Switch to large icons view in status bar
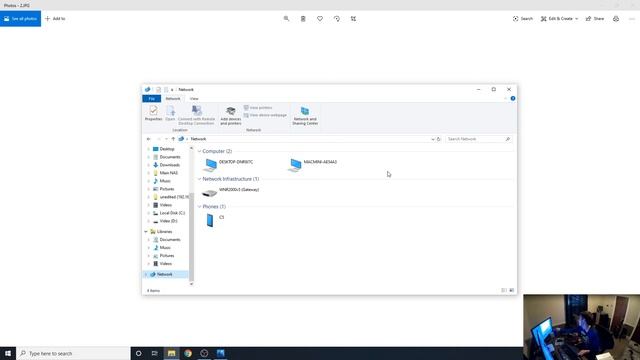Screen dimensions: 640x360 (x=511, y=291)
